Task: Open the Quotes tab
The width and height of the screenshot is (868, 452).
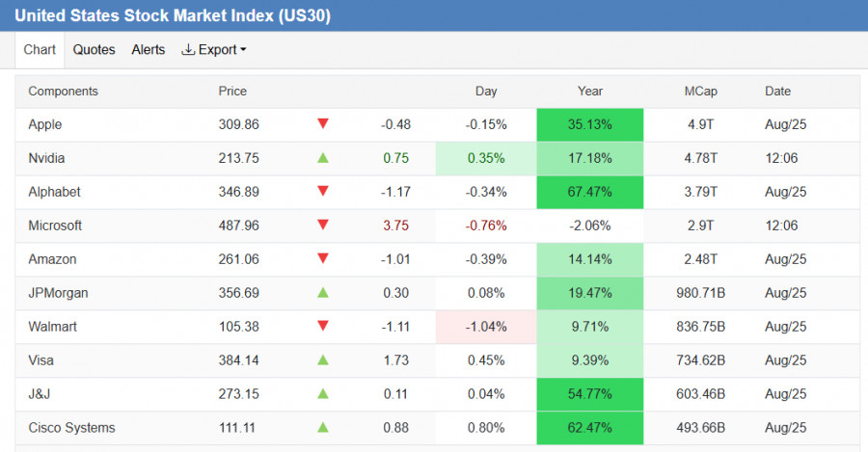Action: click(x=95, y=50)
